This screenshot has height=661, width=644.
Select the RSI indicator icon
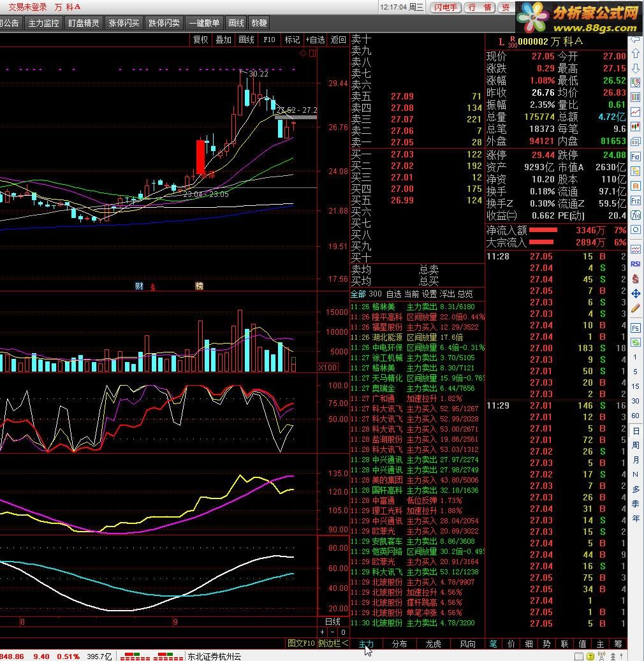click(635, 264)
